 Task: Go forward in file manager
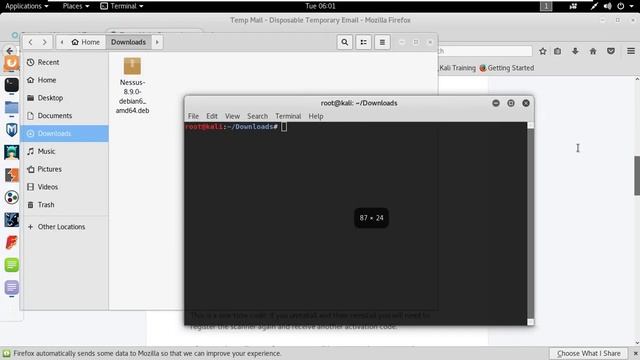(44, 42)
